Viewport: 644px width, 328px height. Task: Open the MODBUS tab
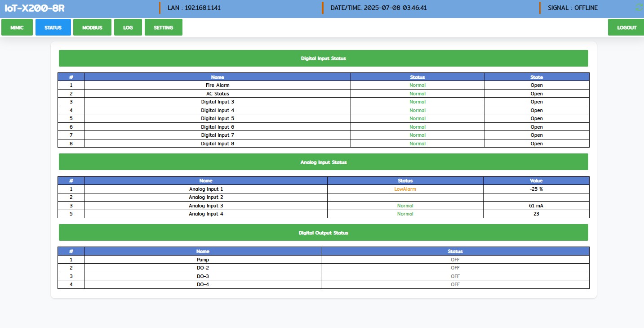point(92,27)
